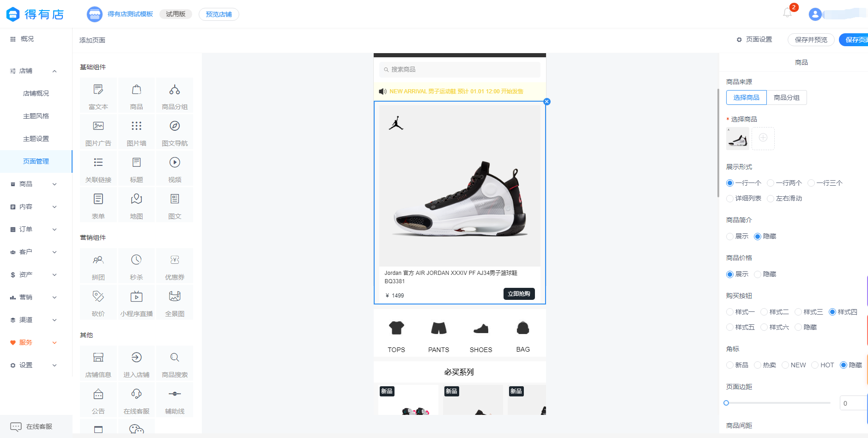
Task: Open 概况 overview in sidebar
Action: tap(36, 39)
